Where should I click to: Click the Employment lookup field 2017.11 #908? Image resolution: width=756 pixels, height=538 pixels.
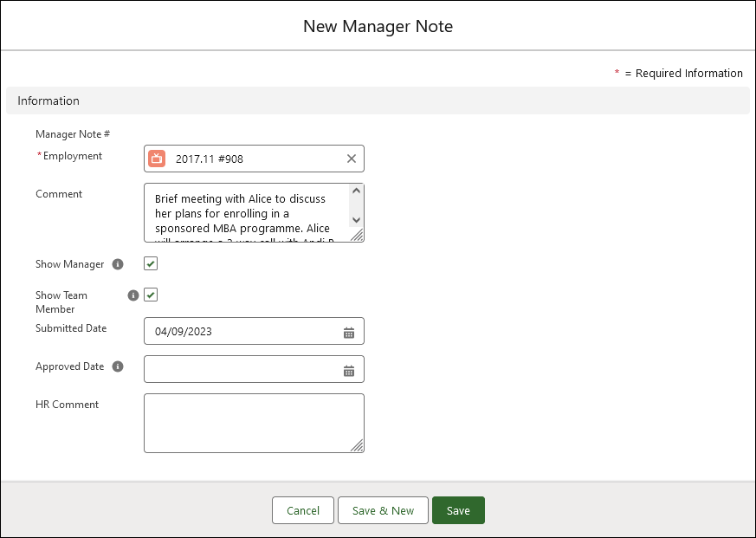[x=254, y=159]
